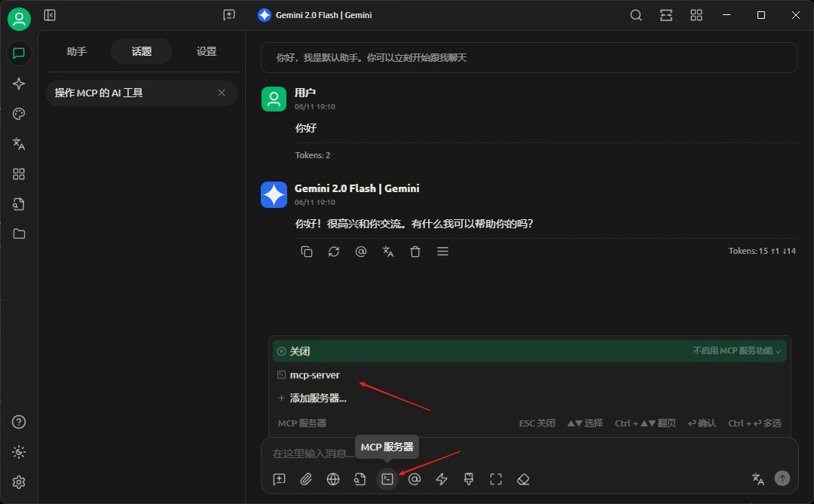Click the Tokens: 15 ↑1 ↓14 text
Viewport: 814px width, 504px height.
coord(762,251)
